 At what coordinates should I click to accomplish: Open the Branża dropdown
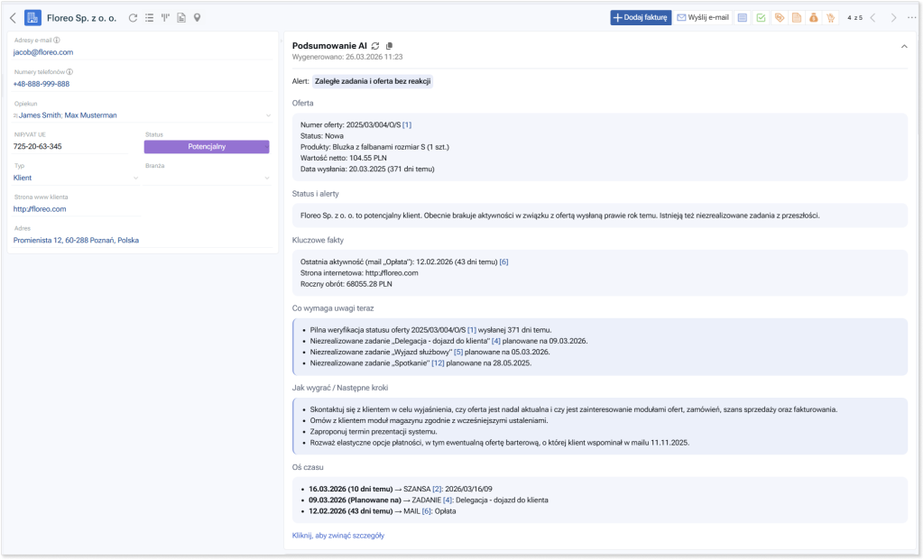click(267, 179)
